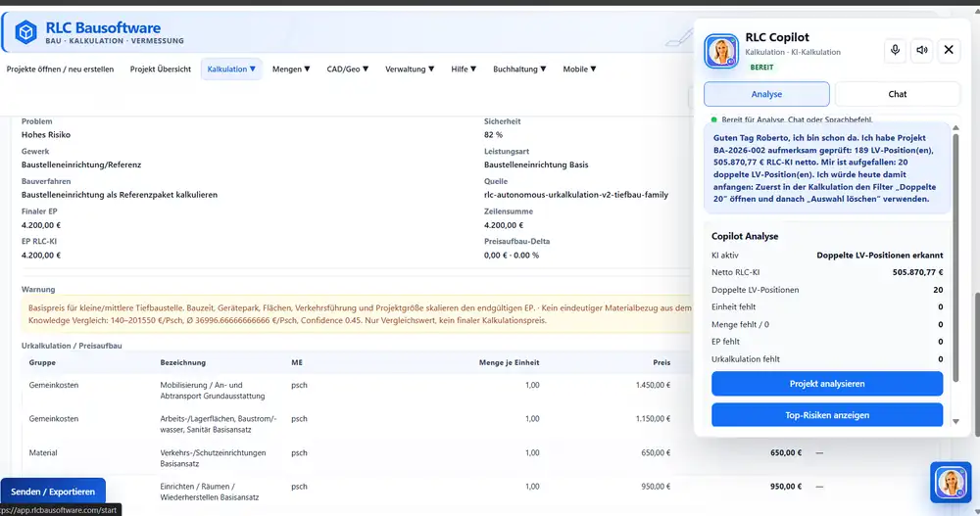Viewport: 980px width, 516px height.
Task: Click 'Doppelte LV-Positionen erkannt' status text
Action: [x=880, y=256]
